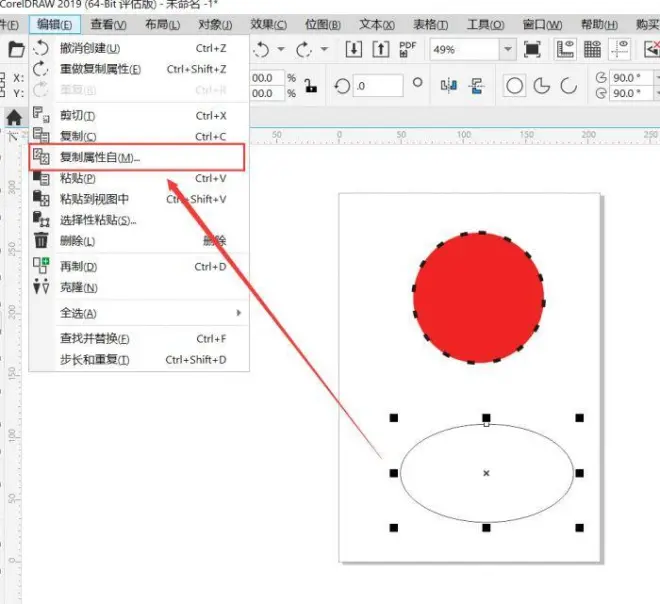The image size is (660, 604).
Task: Expand the Select All submenu arrow
Action: pyautogui.click(x=239, y=313)
